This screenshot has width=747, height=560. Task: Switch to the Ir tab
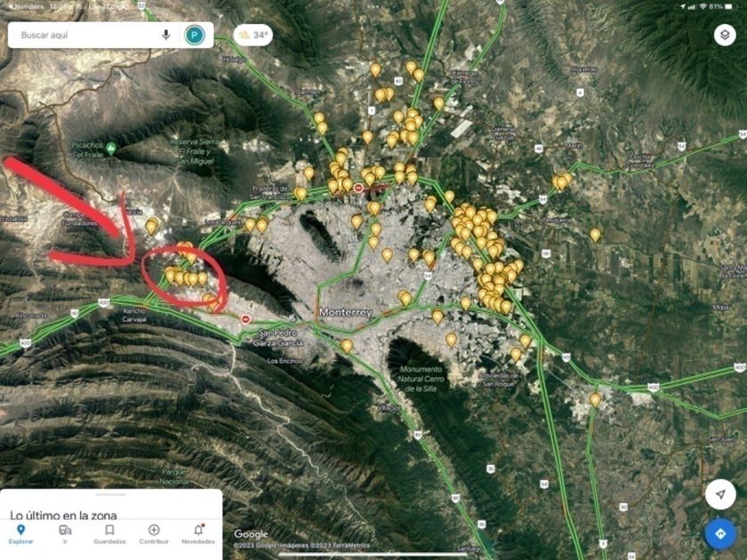pyautogui.click(x=65, y=534)
